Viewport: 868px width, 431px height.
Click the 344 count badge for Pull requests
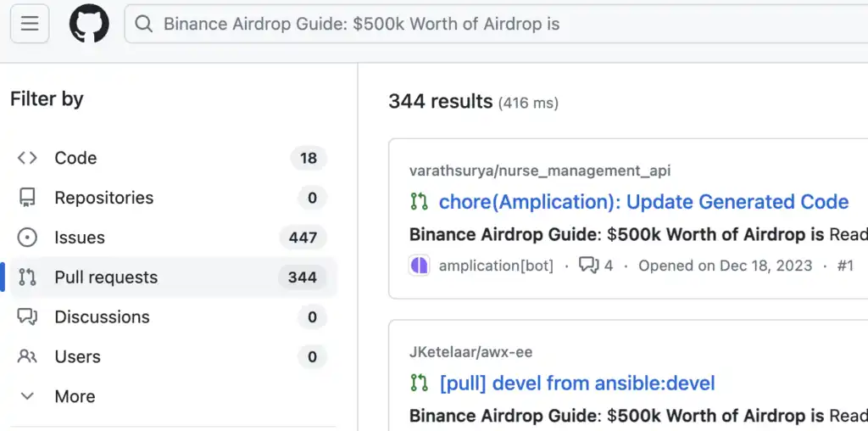[303, 277]
